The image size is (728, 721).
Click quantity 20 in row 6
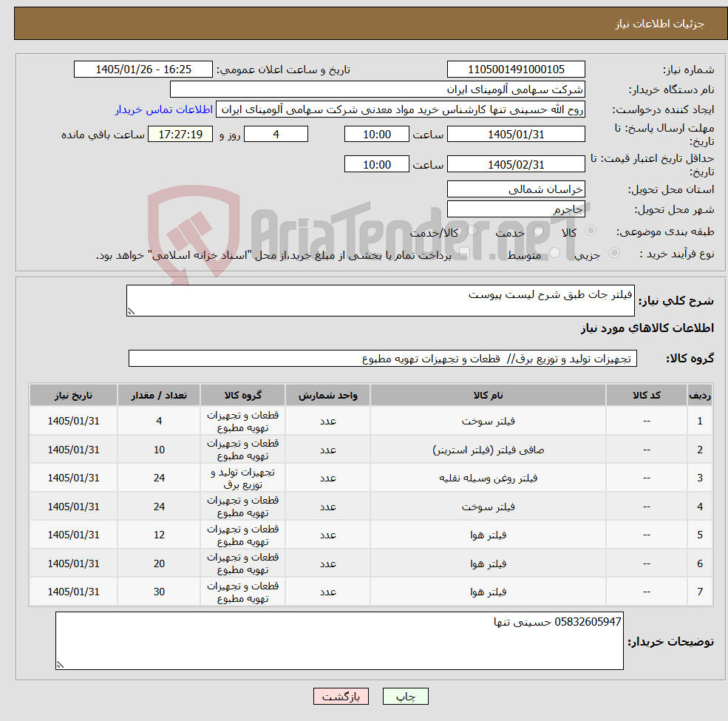pos(159,563)
